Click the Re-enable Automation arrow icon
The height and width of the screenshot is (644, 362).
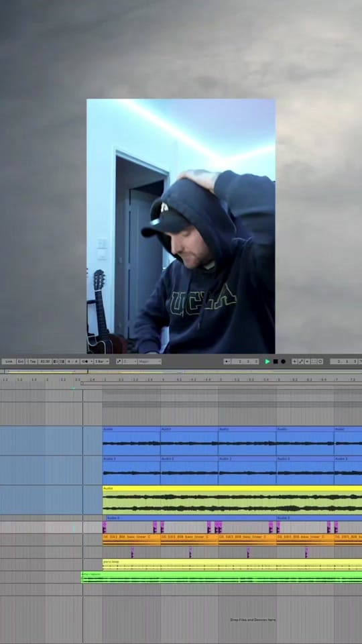[x=307, y=362]
